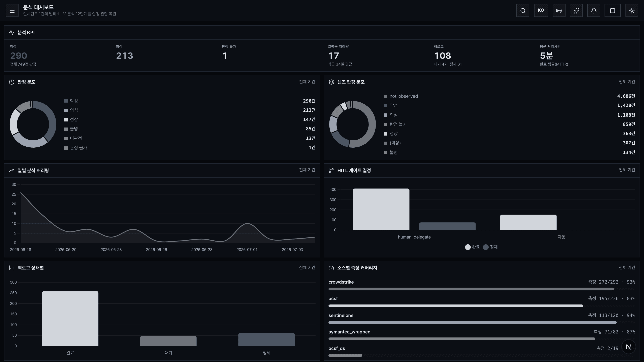Open 전체 기간 filter in 렌즈 판정 분포 panel
The width and height of the screenshot is (644, 362).
click(627, 82)
